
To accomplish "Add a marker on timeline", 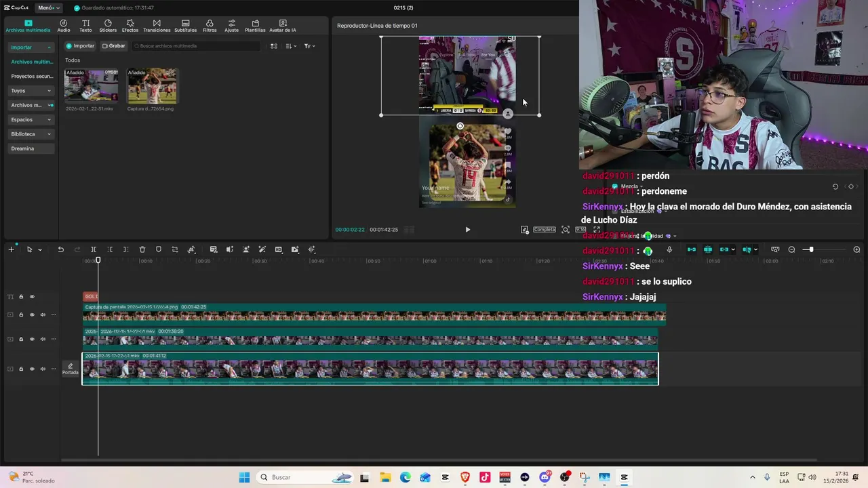I will click(x=159, y=249).
